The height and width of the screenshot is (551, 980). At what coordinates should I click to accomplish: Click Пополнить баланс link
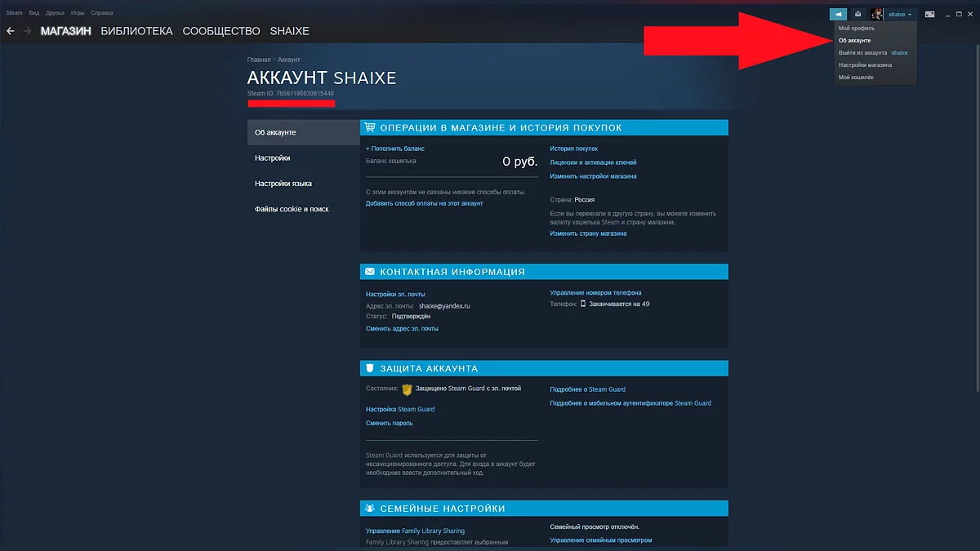pyautogui.click(x=395, y=149)
